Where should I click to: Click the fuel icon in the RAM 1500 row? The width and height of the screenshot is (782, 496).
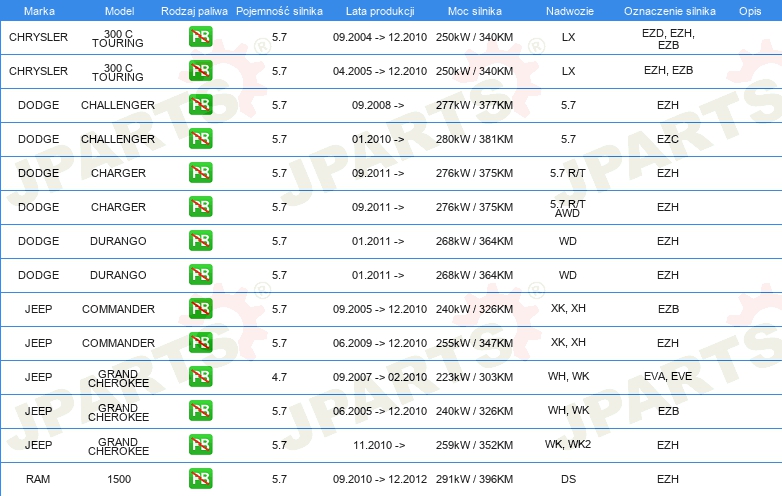coord(200,479)
